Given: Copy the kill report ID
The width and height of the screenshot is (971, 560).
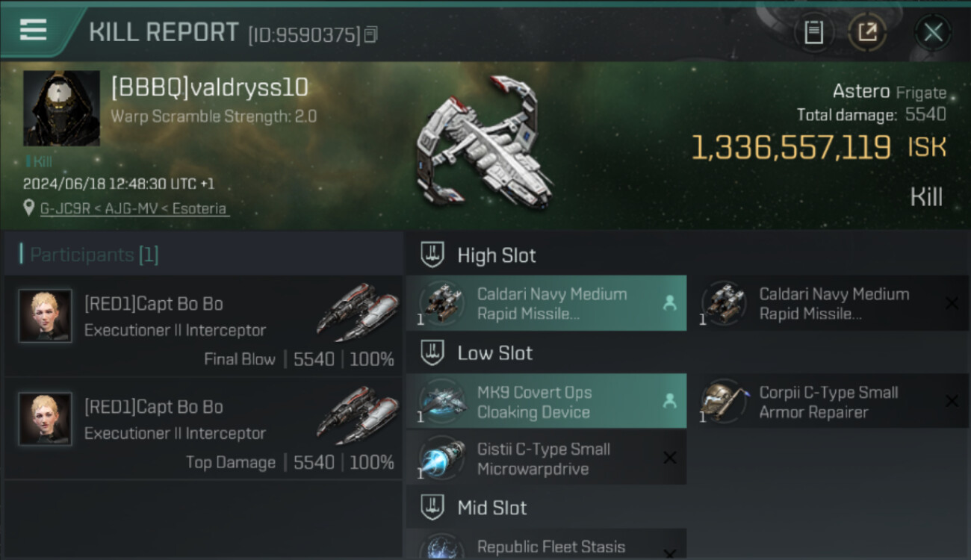Looking at the screenshot, I should tap(371, 34).
